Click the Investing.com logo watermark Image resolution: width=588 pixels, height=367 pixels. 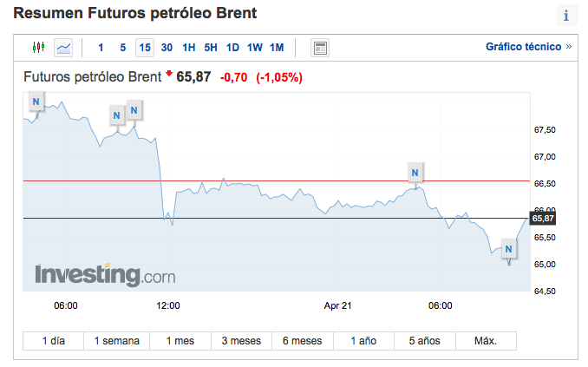click(x=105, y=275)
